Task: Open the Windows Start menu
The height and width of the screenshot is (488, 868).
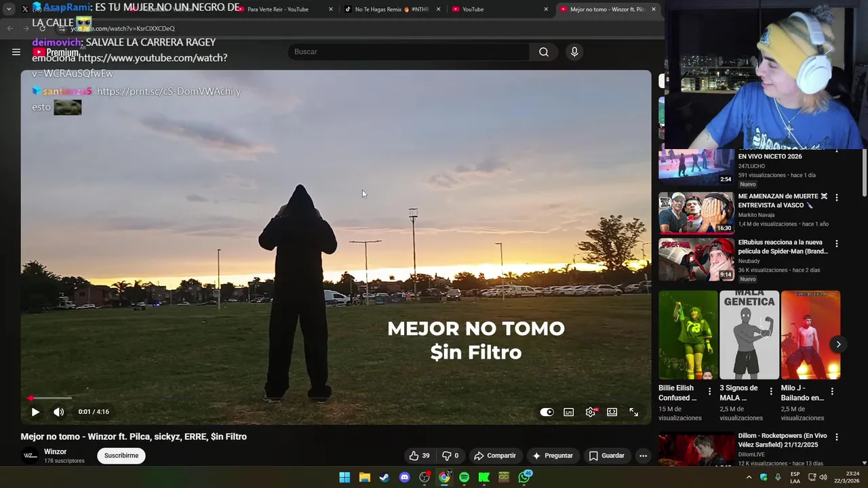Action: tap(344, 477)
